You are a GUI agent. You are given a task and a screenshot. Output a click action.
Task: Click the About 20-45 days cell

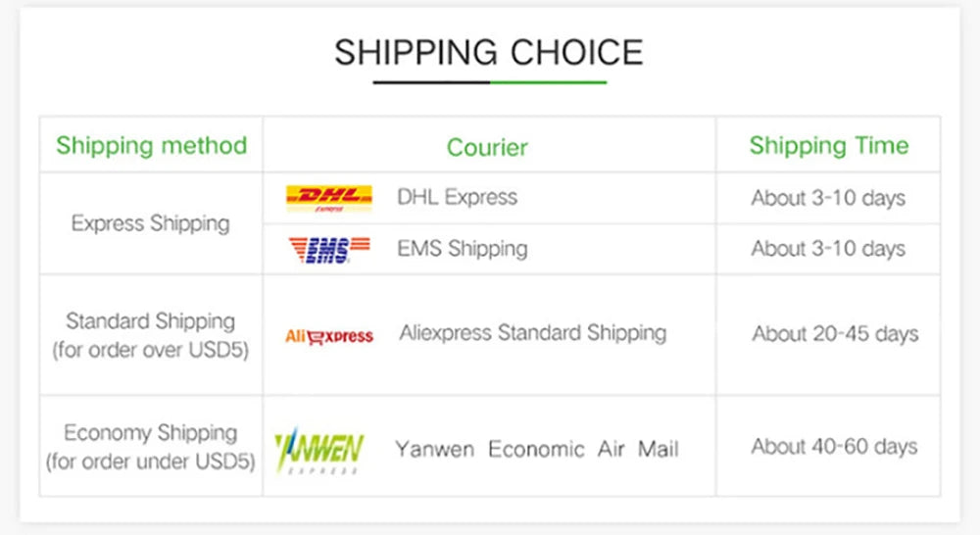pyautogui.click(x=835, y=334)
